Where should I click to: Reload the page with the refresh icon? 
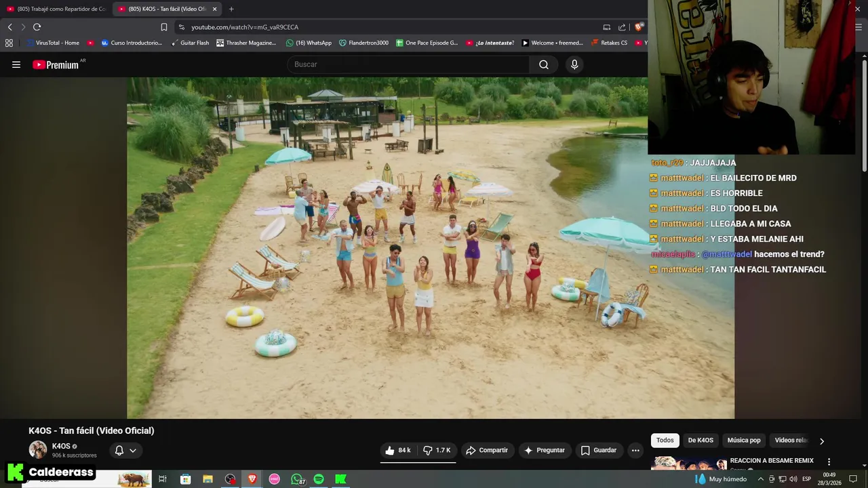click(37, 27)
